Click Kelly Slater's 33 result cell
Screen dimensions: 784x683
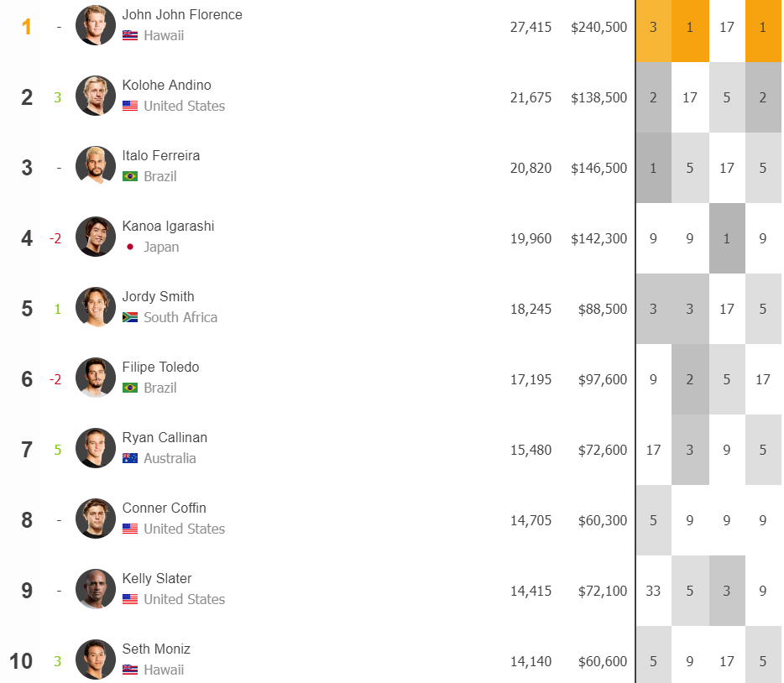click(654, 591)
